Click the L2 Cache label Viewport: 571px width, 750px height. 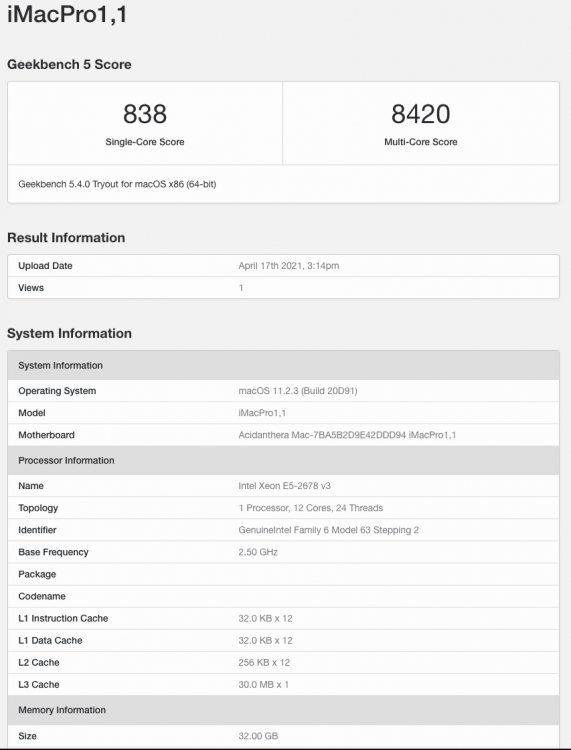39,662
